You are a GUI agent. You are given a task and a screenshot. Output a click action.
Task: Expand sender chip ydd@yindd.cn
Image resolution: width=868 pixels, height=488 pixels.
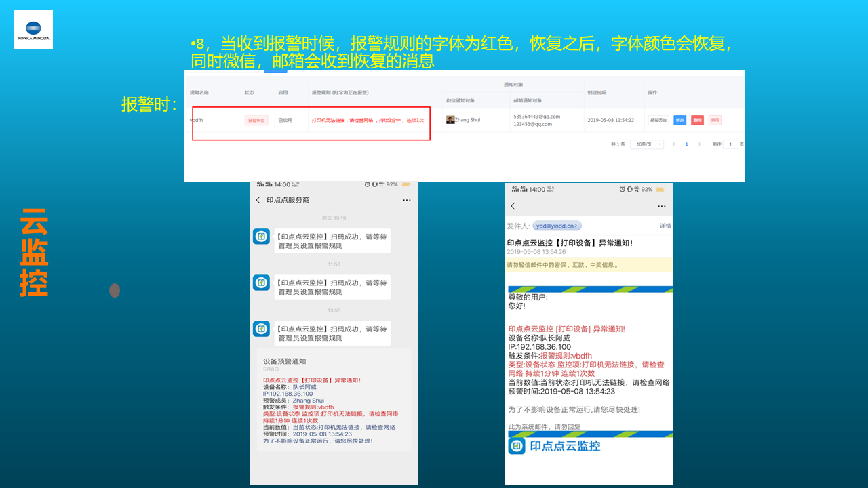(x=557, y=226)
